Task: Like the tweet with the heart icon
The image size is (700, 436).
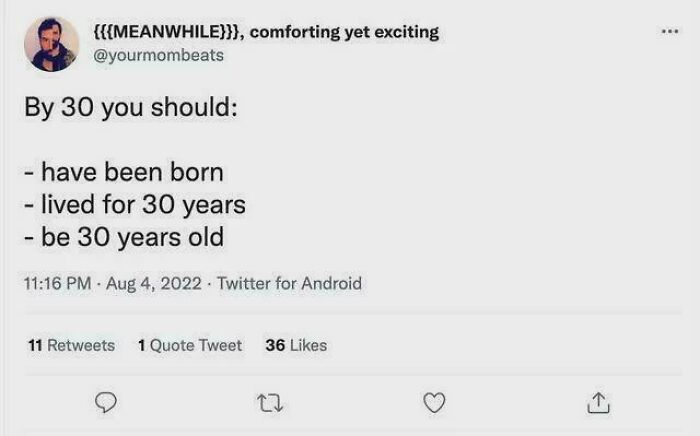Action: tap(434, 402)
